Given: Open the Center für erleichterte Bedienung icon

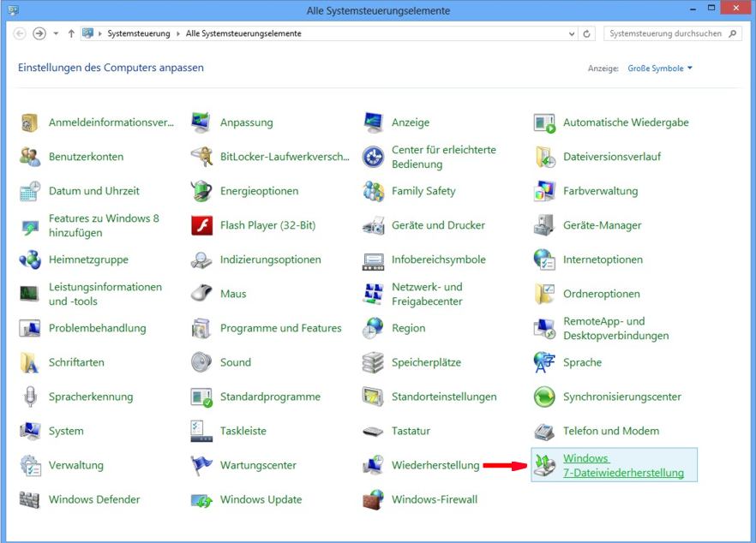Looking at the screenshot, I should click(x=373, y=157).
